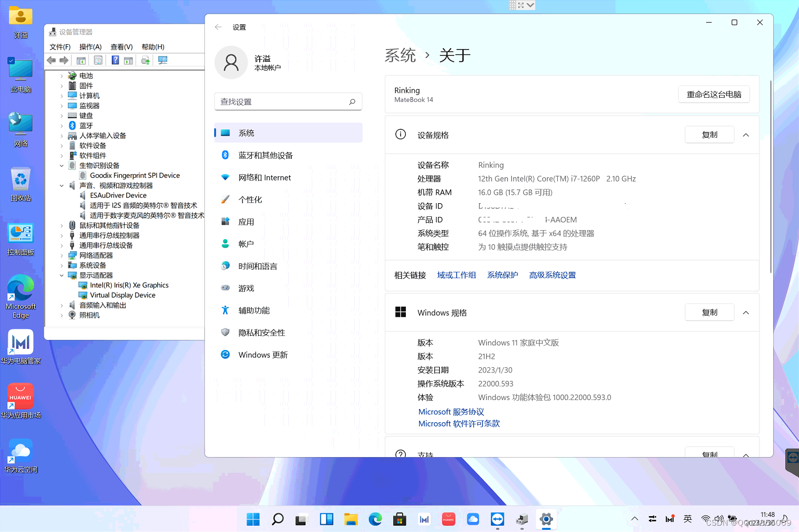Open Microsoft Store from the taskbar

pos(399,519)
